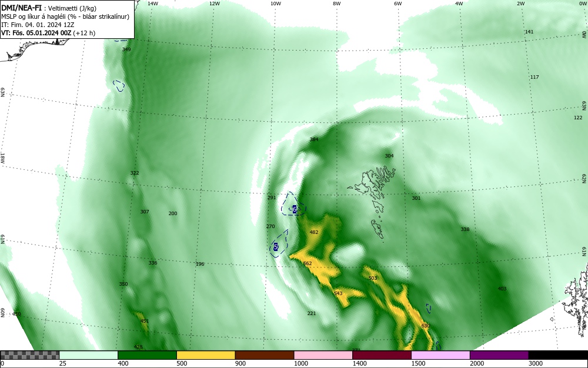Click the map value 451
Viewport: 588px width, 368px height.
145,321
